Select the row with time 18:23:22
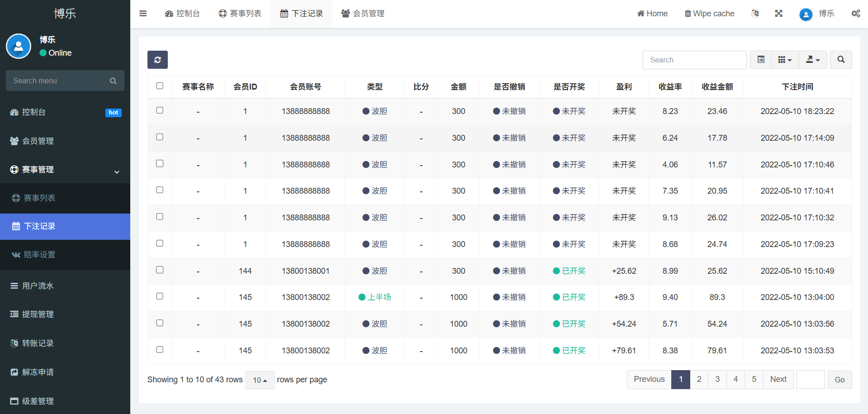 pyautogui.click(x=160, y=110)
